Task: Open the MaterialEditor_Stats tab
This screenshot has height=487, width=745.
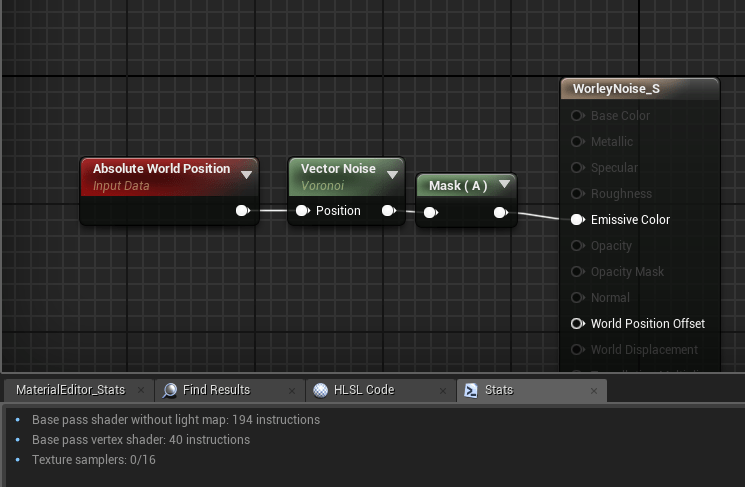Action: click(x=70, y=390)
